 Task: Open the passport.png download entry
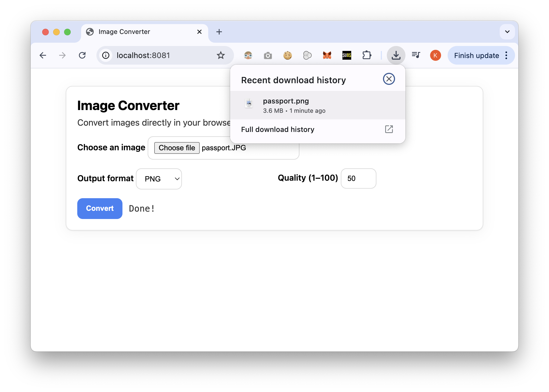(x=318, y=105)
